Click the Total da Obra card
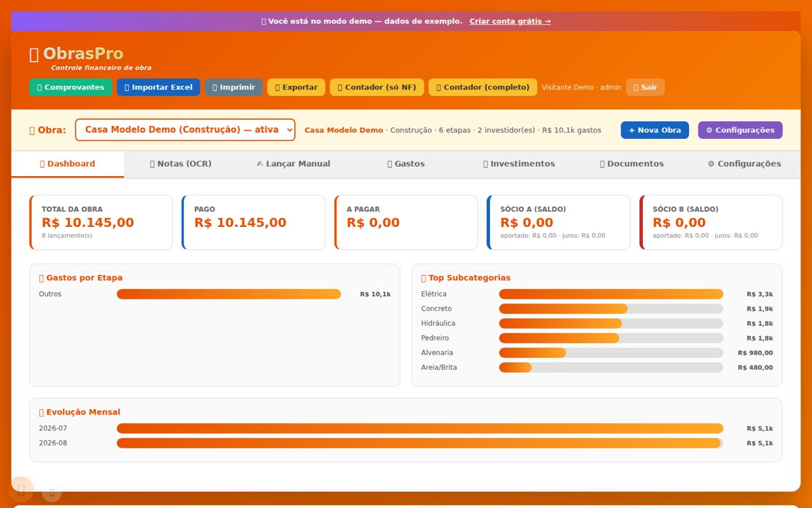 click(101, 222)
